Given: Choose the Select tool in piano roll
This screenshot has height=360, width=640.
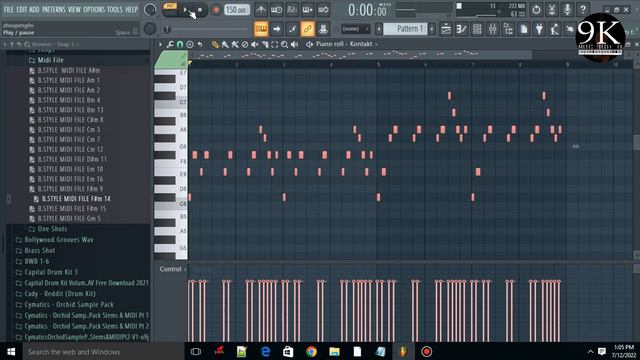Looking at the screenshot, I should click(x=274, y=44).
